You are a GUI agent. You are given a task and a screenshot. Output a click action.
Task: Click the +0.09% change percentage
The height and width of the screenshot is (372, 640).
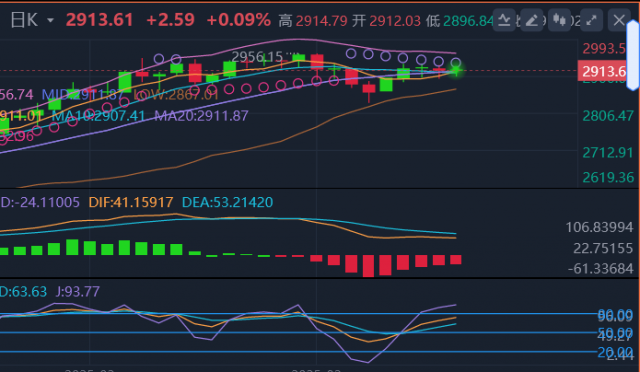click(238, 20)
